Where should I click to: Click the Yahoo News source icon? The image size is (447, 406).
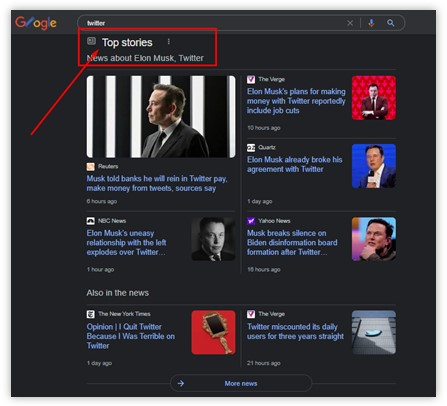[251, 221]
